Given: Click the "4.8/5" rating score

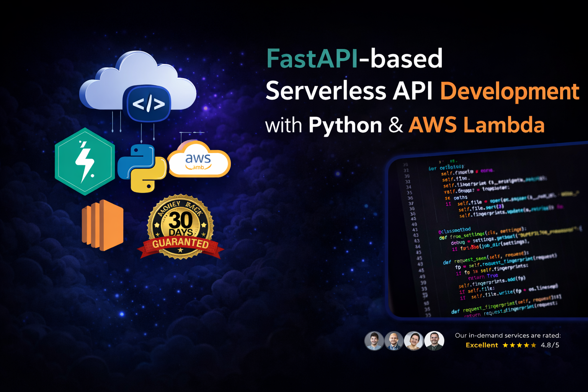Looking at the screenshot, I should 550,345.
